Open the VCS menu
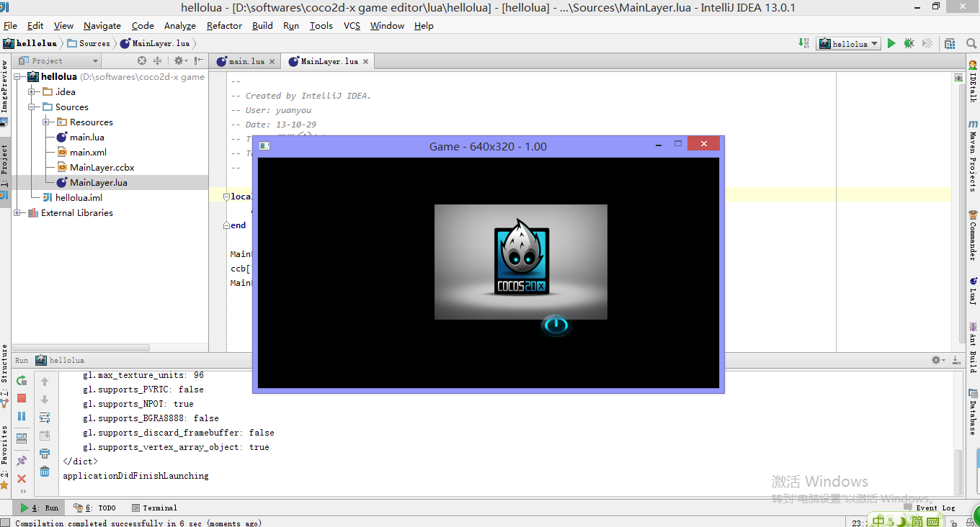 pos(352,25)
